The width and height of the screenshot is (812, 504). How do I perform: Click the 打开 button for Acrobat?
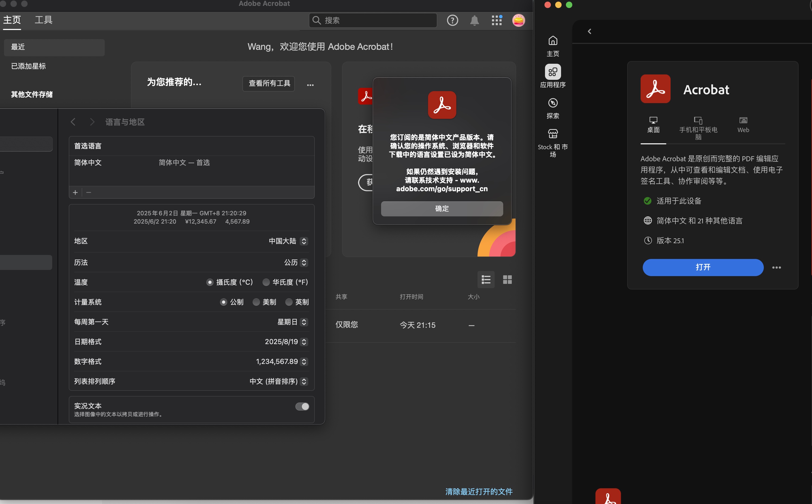[x=702, y=267]
